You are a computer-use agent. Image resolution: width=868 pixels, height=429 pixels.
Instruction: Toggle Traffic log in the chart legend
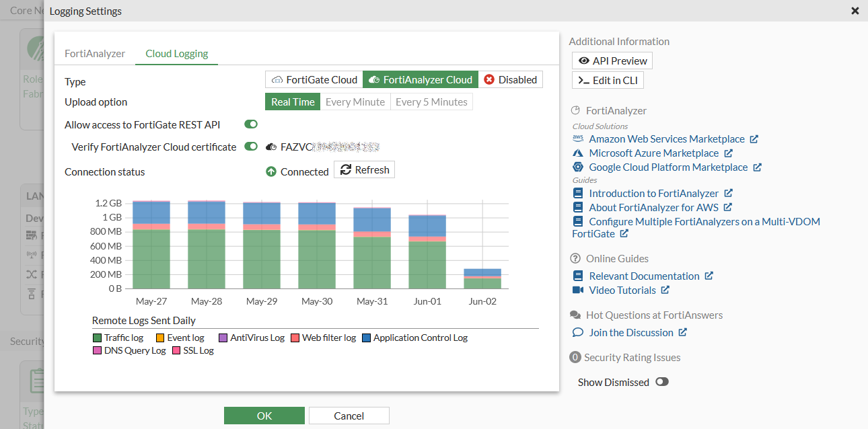coord(118,337)
